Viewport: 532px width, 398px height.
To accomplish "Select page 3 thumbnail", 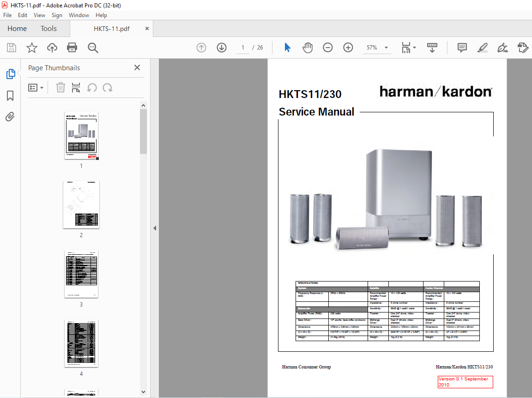I will 81,274.
